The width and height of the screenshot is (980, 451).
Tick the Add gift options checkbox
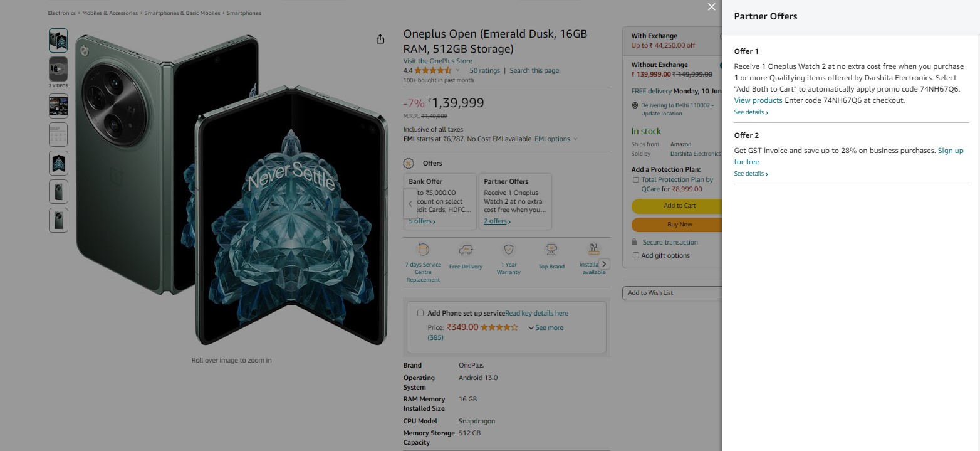(x=636, y=255)
